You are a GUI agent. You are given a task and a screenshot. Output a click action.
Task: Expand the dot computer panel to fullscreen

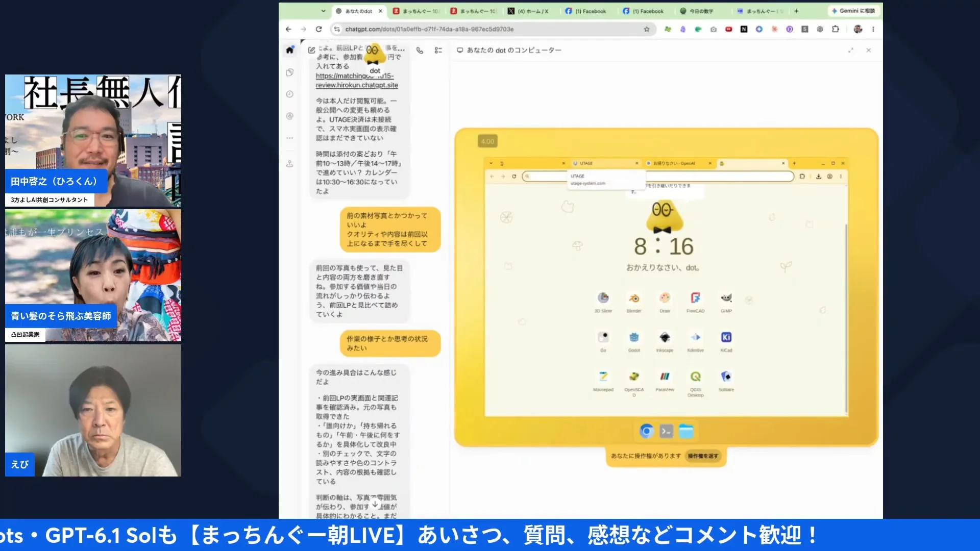(x=851, y=51)
